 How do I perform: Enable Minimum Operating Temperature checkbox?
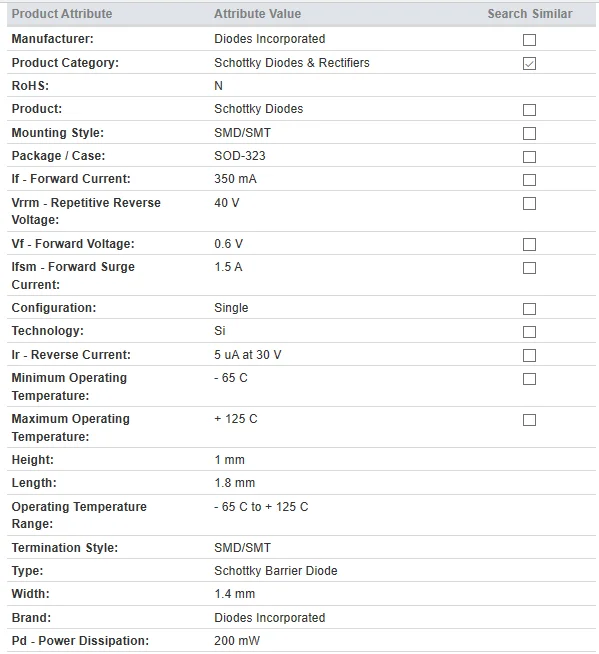point(529,379)
